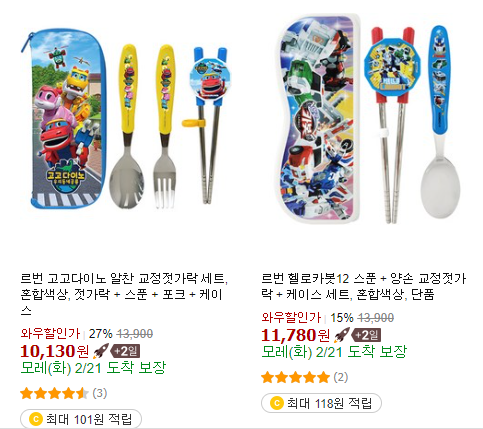Click the gold coin icon by 최대 118원 적립

[277, 403]
